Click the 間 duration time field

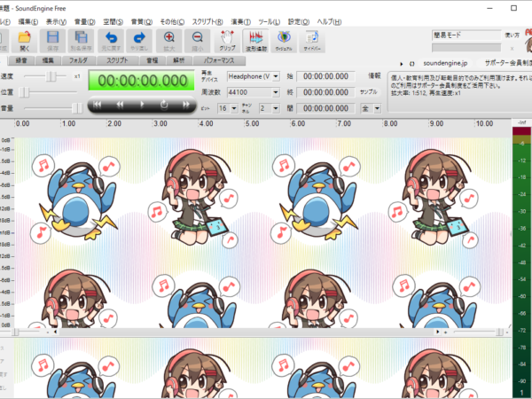click(325, 108)
